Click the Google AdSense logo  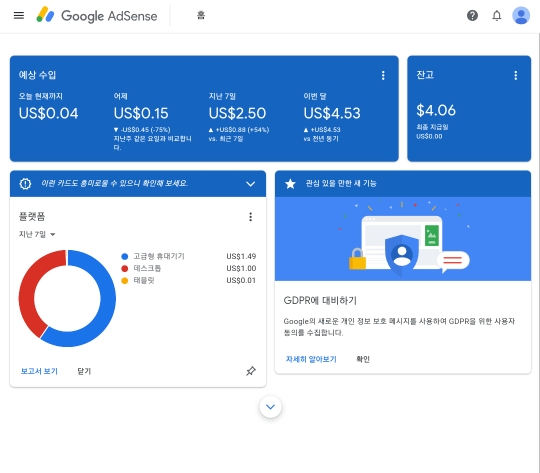(97, 16)
